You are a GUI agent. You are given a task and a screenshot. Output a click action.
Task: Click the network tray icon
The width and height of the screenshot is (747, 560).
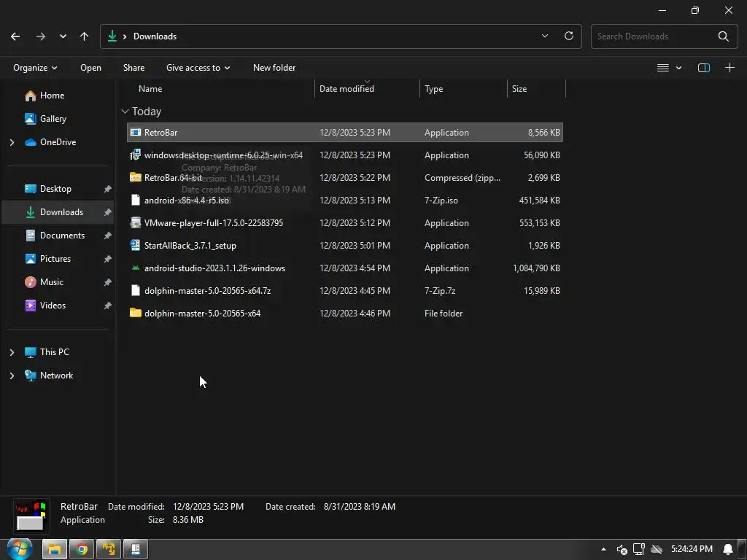[x=639, y=549]
